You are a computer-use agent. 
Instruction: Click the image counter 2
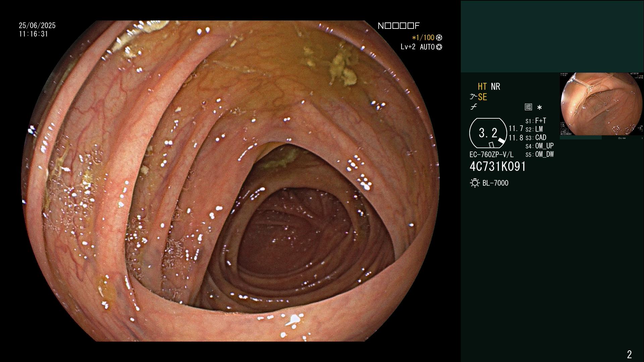tap(629, 354)
